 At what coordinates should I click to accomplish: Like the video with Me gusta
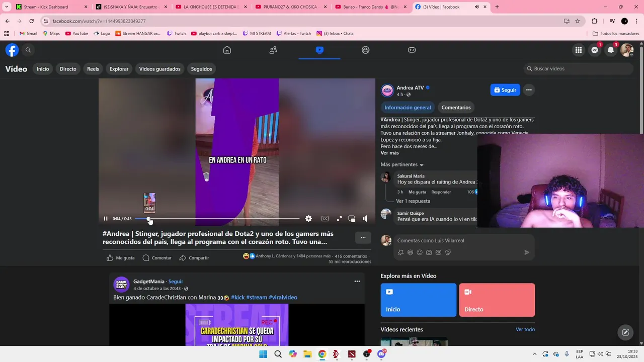[x=121, y=258]
